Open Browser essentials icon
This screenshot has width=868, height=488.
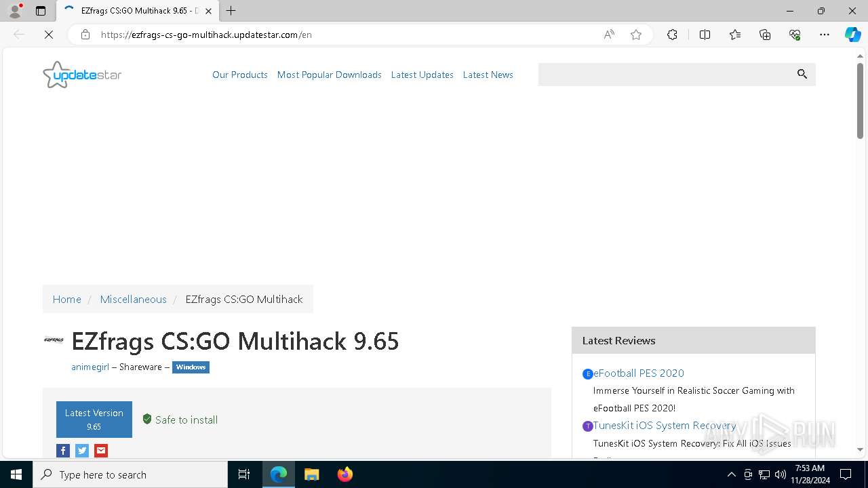(795, 35)
